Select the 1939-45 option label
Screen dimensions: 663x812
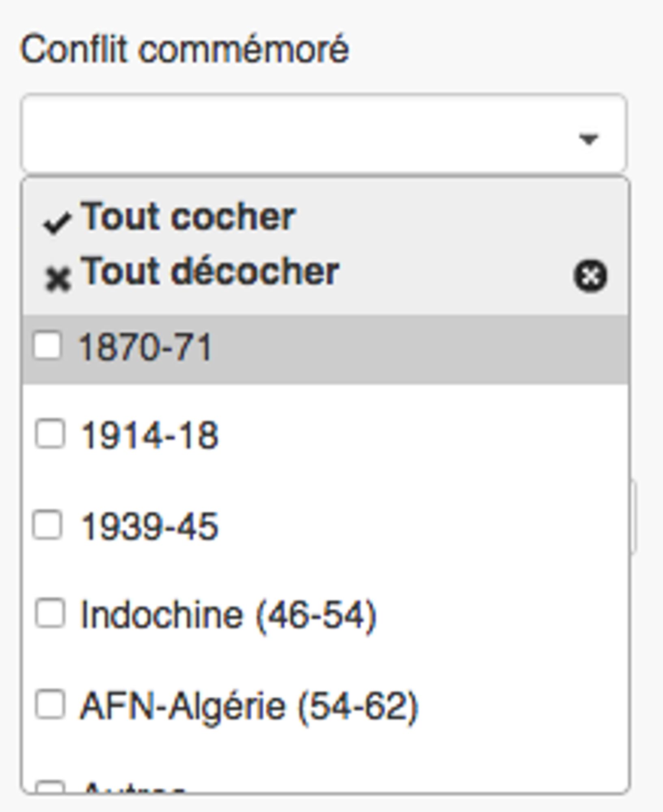[149, 527]
